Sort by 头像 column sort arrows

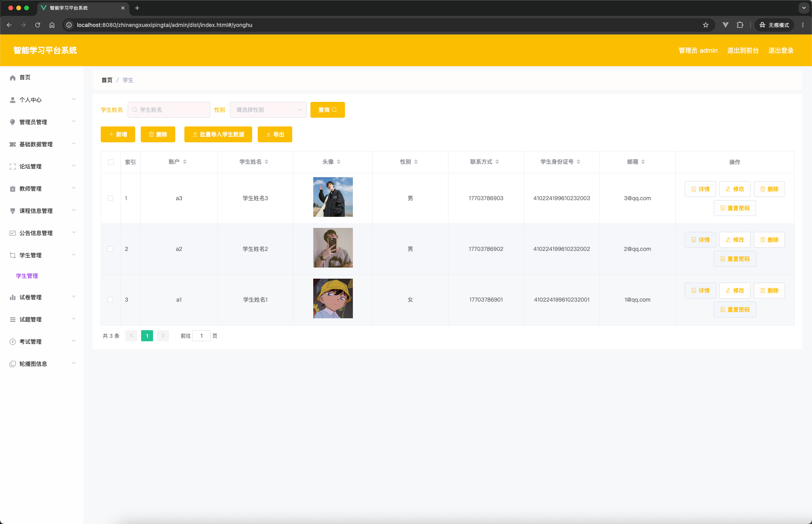[339, 162]
